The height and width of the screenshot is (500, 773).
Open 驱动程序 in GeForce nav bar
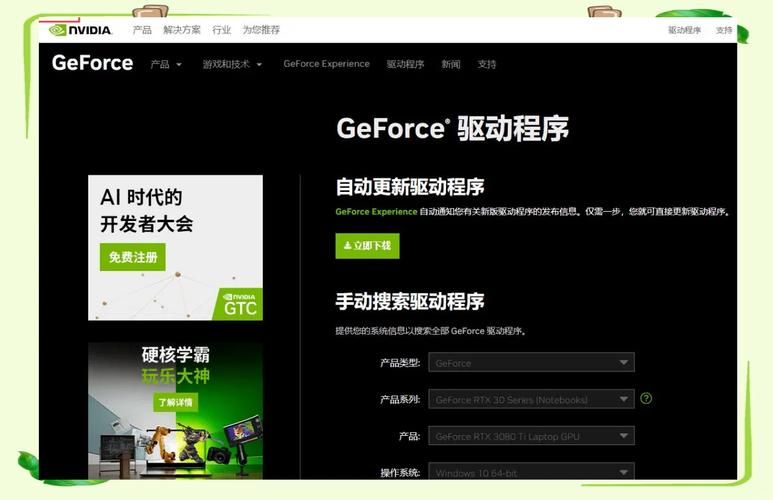coord(405,64)
